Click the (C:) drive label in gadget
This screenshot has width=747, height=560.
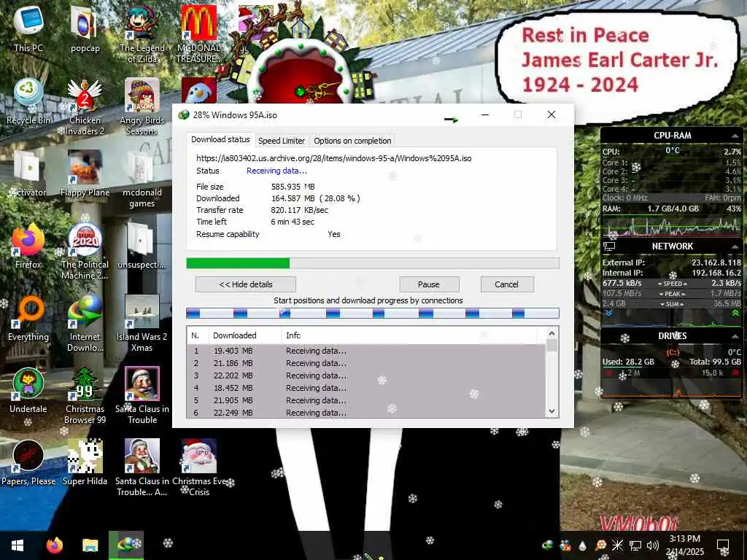(672, 352)
